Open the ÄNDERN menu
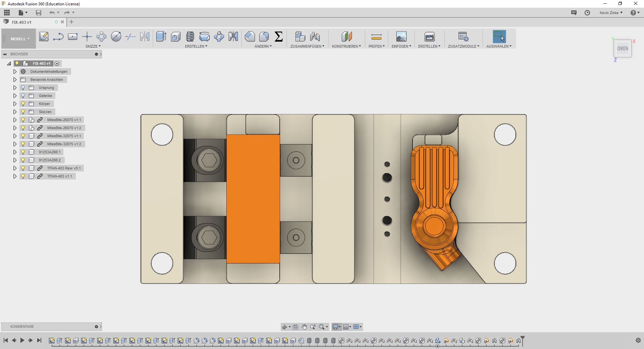 click(263, 46)
